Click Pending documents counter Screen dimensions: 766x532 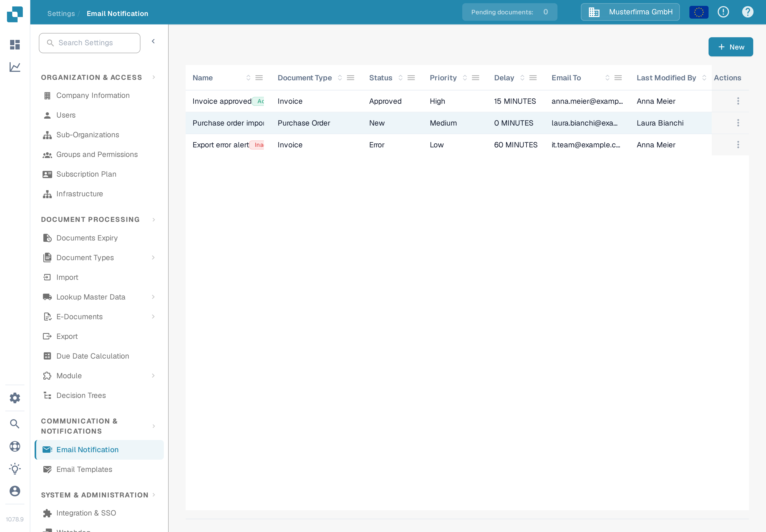click(509, 12)
